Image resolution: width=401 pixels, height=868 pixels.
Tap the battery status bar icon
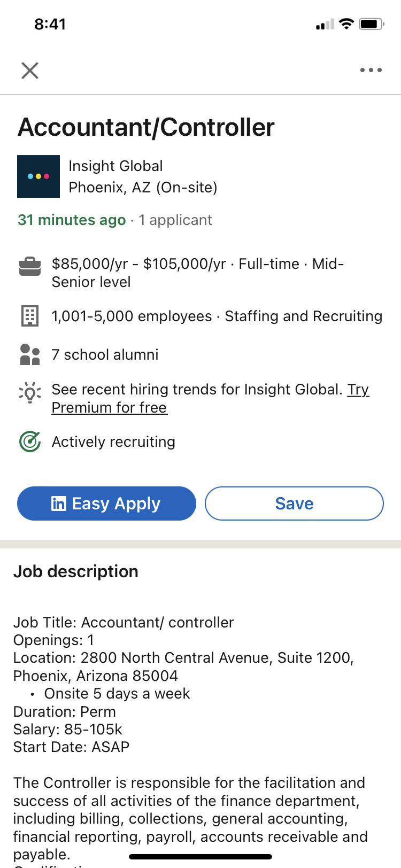371,24
